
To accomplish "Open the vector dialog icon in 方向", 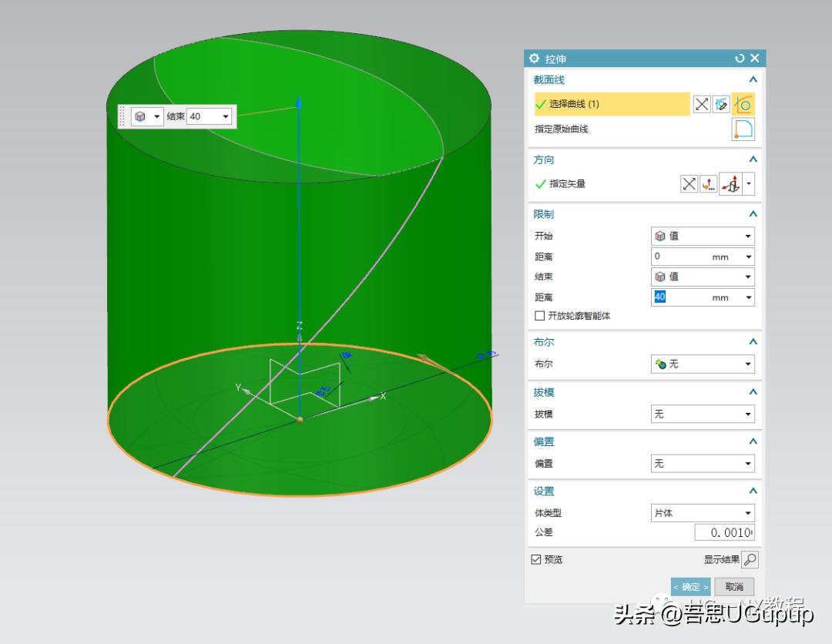I will 709,184.
